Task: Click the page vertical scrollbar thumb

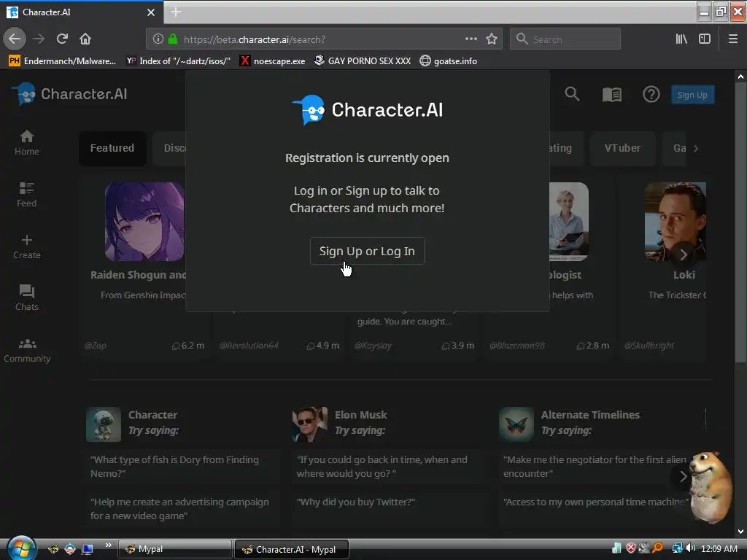Action: (740, 223)
